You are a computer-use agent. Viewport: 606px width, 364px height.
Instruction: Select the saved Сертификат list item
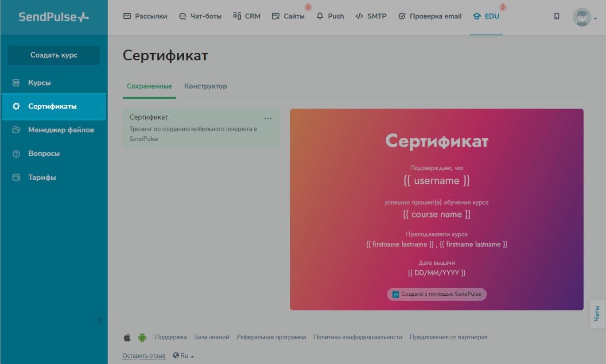[202, 128]
